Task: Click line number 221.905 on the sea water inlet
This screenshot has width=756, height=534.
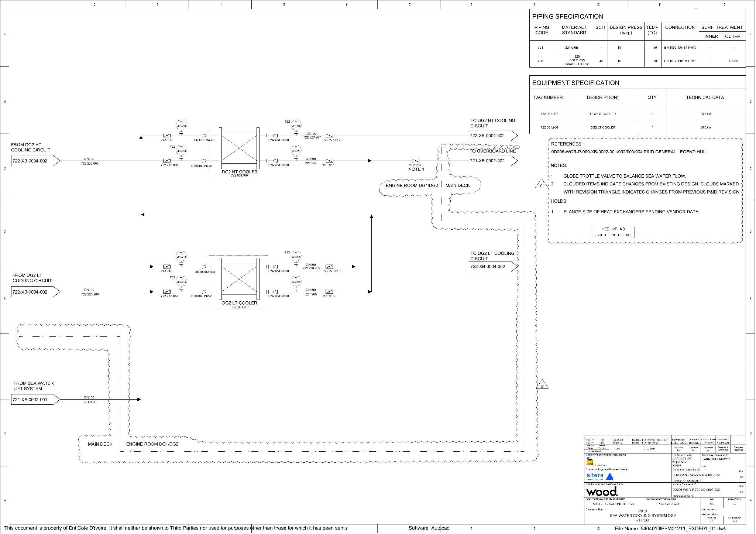Action: pos(89,402)
